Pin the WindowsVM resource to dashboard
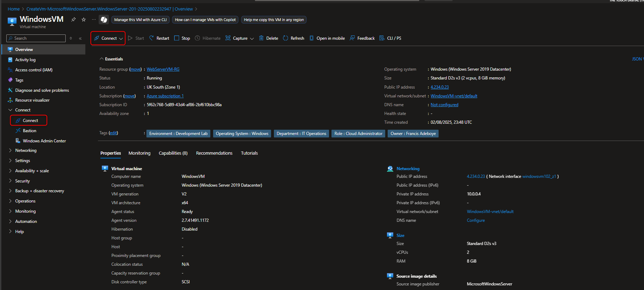This screenshot has height=290, width=644. 73,20
